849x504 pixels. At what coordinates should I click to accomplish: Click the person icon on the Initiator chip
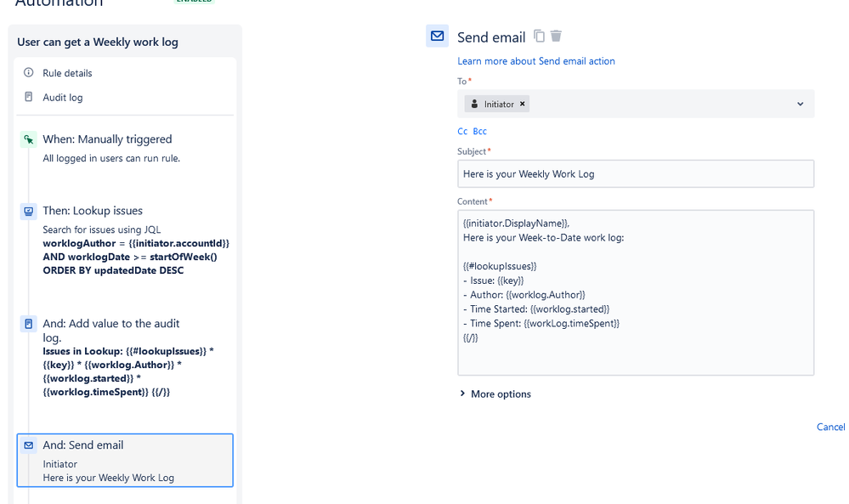coord(474,104)
